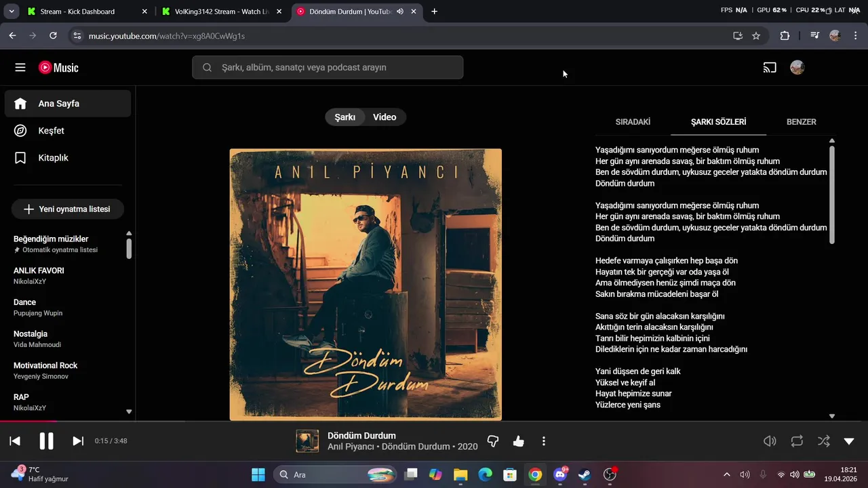Switch to VolKing3142 Stream browser tab

(222, 12)
